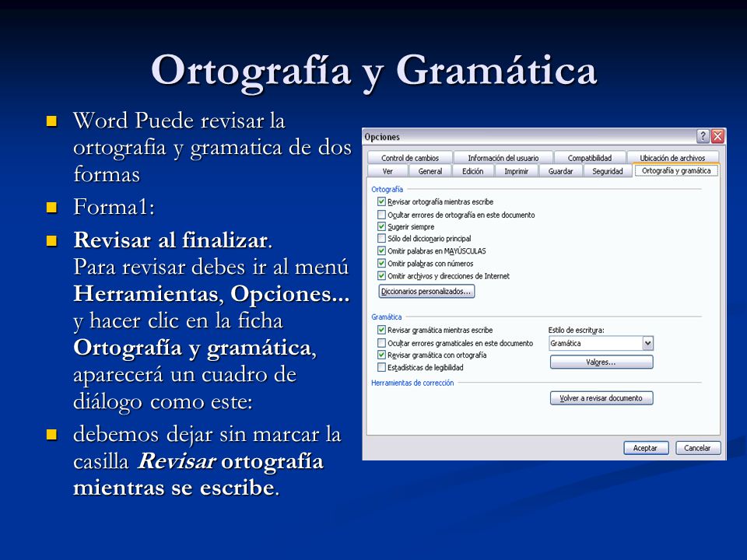Enable Ocultar errores de ortografía en este documento

pos(381,215)
